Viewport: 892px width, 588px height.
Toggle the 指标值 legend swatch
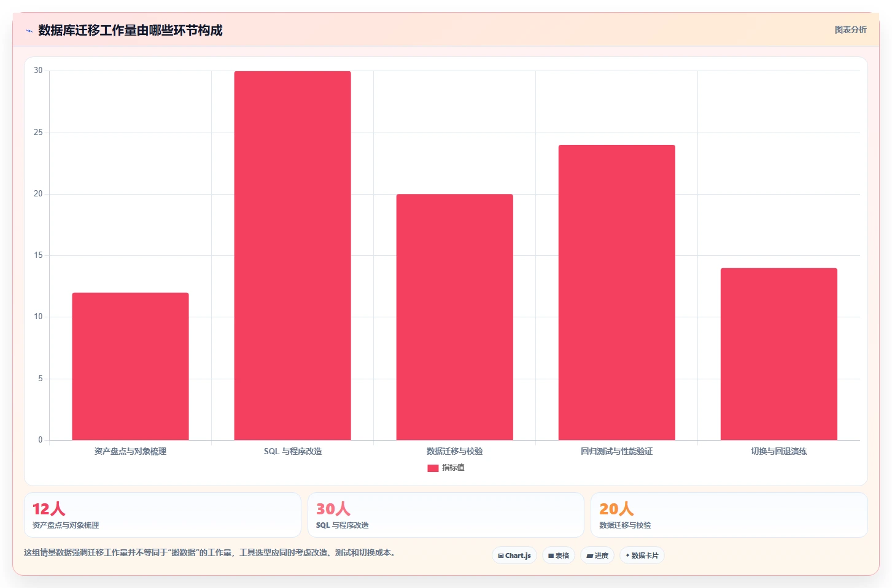(433, 468)
